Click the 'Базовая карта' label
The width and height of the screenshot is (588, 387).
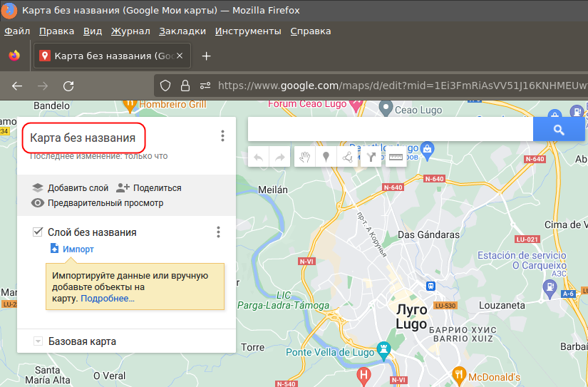coord(82,341)
